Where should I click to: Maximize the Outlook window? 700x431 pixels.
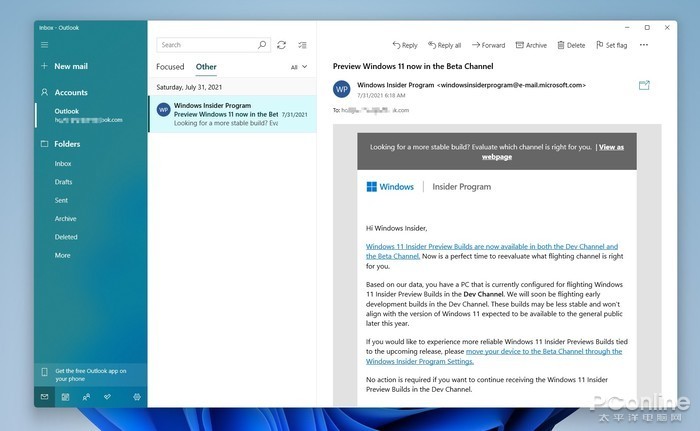coord(647,27)
